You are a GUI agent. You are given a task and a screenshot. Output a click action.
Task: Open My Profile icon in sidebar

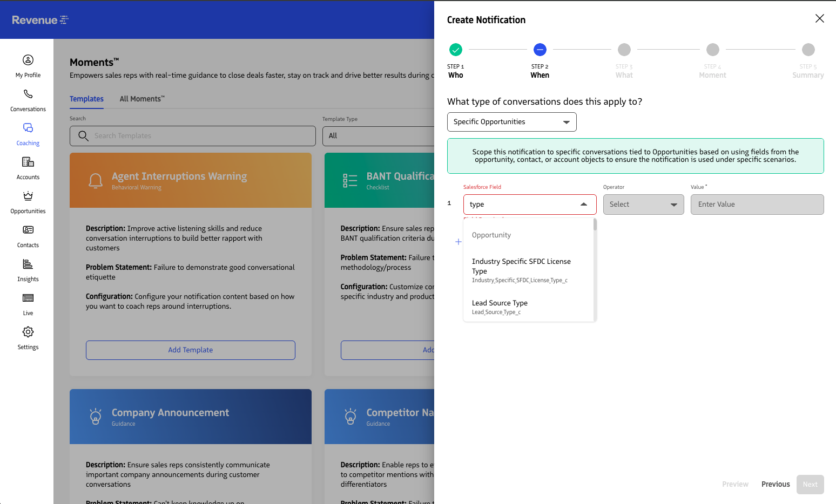28,60
